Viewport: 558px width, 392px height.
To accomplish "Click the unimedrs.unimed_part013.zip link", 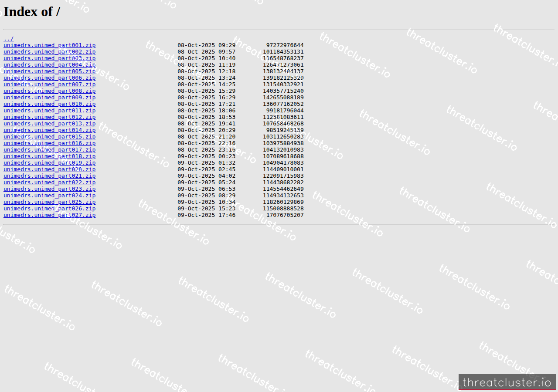I will coord(50,124).
